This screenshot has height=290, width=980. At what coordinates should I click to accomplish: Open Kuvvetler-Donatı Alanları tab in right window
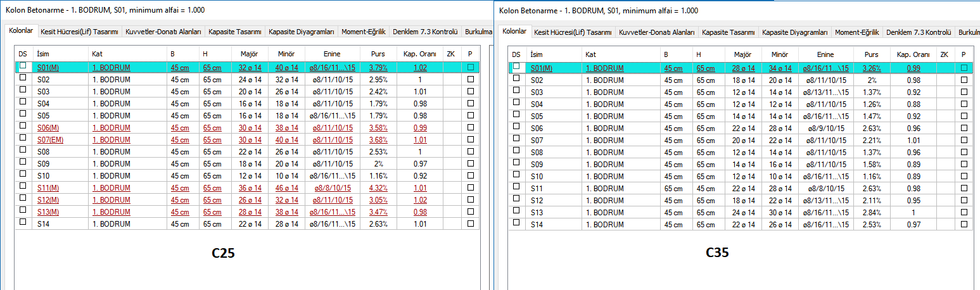657,32
